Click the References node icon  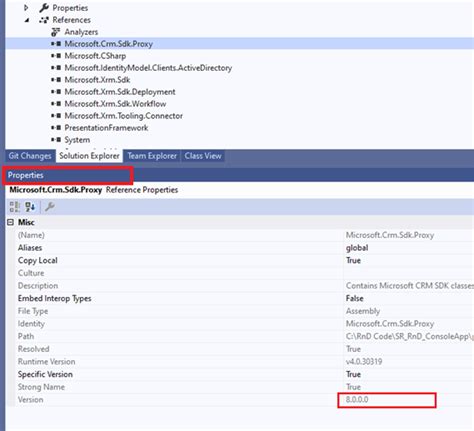(x=44, y=20)
